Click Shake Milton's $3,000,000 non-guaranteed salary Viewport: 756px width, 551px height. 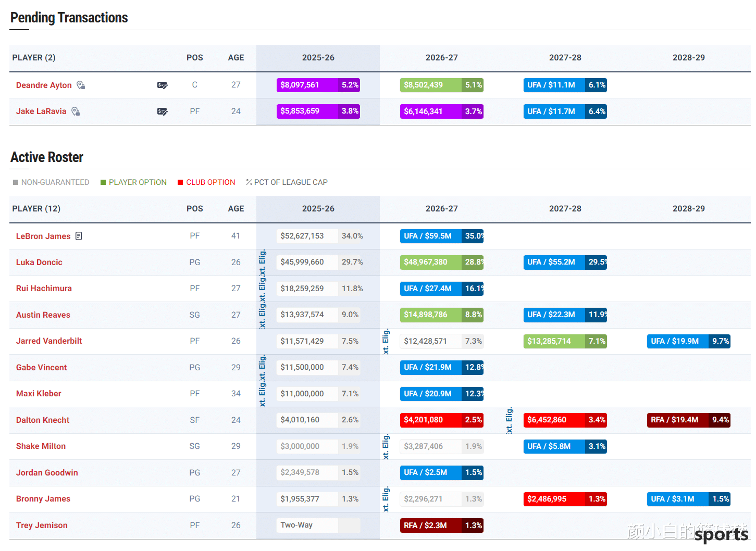coord(318,446)
